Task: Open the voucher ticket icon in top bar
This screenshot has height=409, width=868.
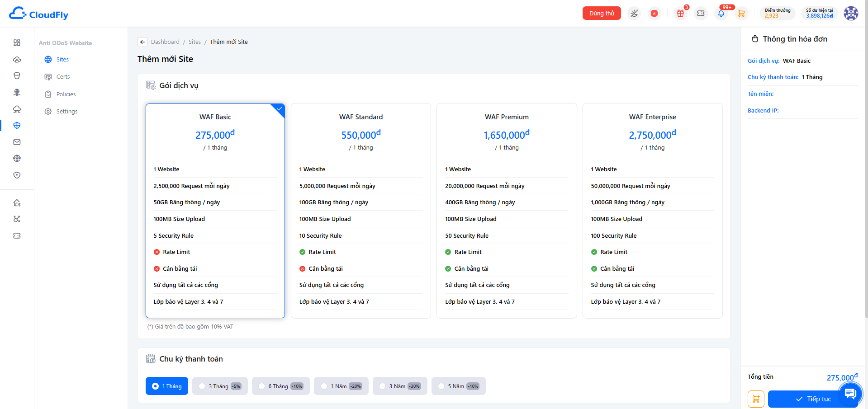Action: coord(701,14)
